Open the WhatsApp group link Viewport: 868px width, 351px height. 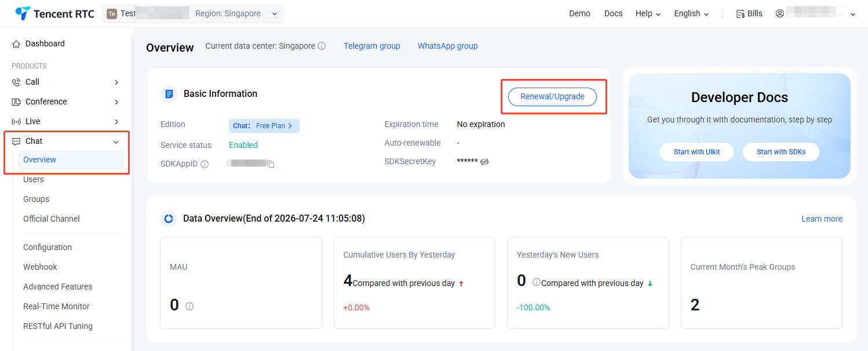pyautogui.click(x=448, y=46)
